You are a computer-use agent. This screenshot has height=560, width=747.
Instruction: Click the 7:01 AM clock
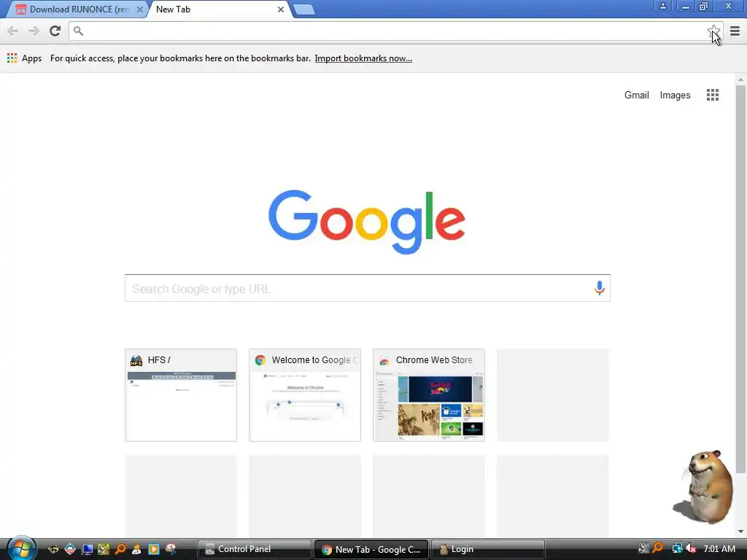tap(719, 549)
